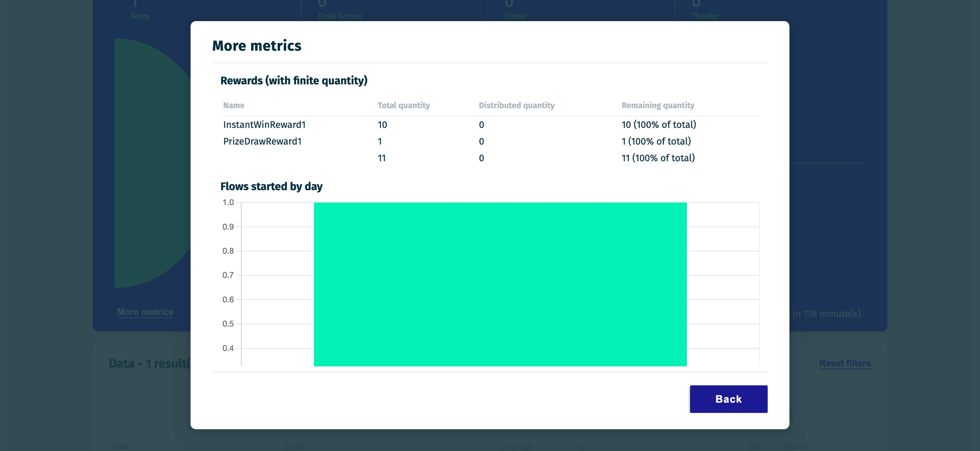Click the Thanks step label
This screenshot has height=451, width=980.
coord(704,16)
